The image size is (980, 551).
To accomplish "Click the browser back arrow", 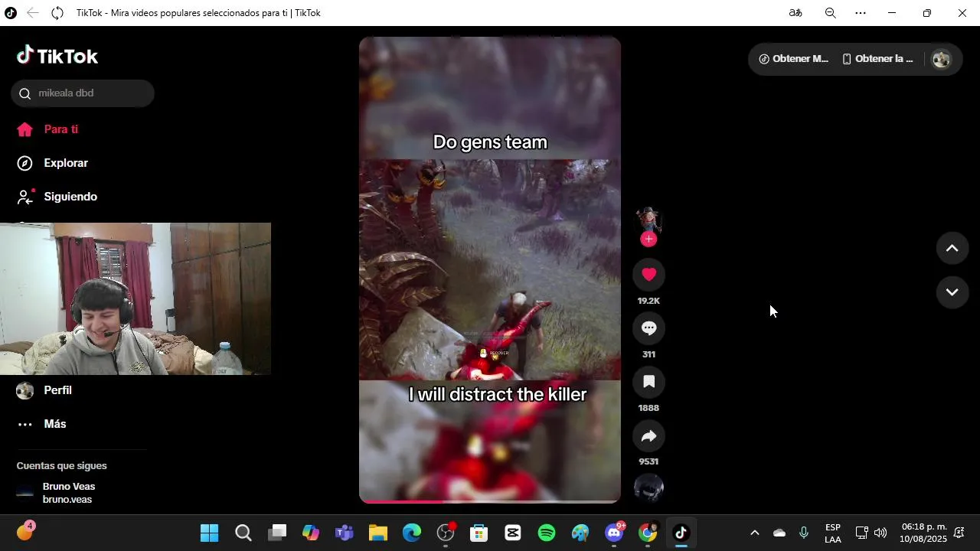I will pyautogui.click(x=33, y=13).
